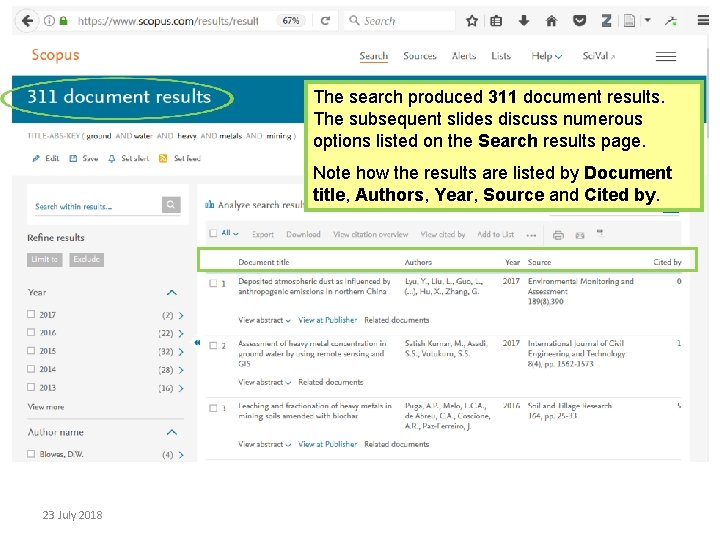
Task: Click the 67% zoom level indicator
Action: 291,21
